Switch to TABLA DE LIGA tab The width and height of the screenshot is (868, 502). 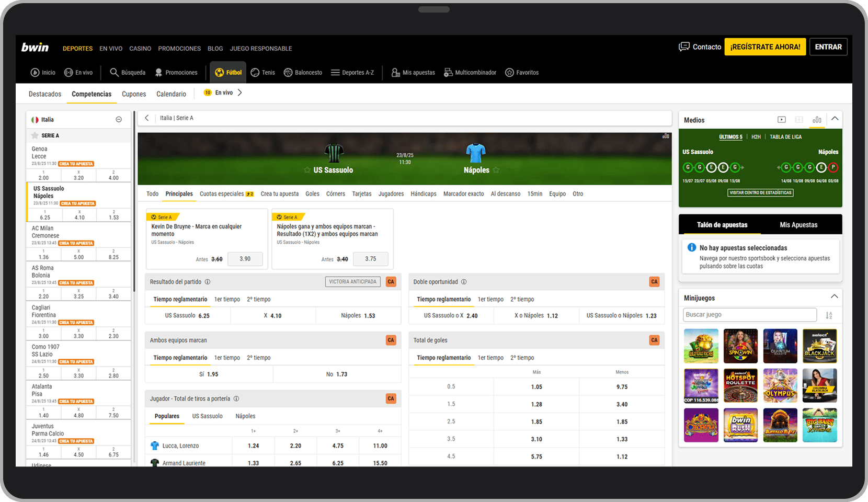[785, 137]
